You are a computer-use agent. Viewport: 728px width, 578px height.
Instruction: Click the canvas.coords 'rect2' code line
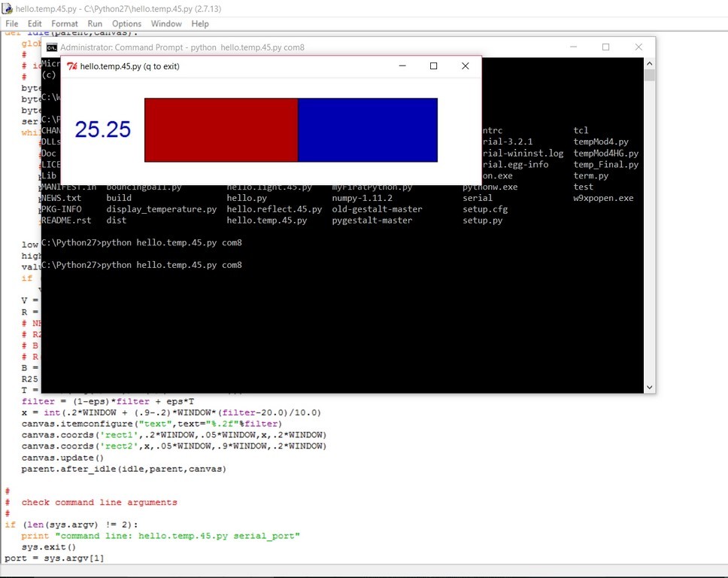(174, 446)
